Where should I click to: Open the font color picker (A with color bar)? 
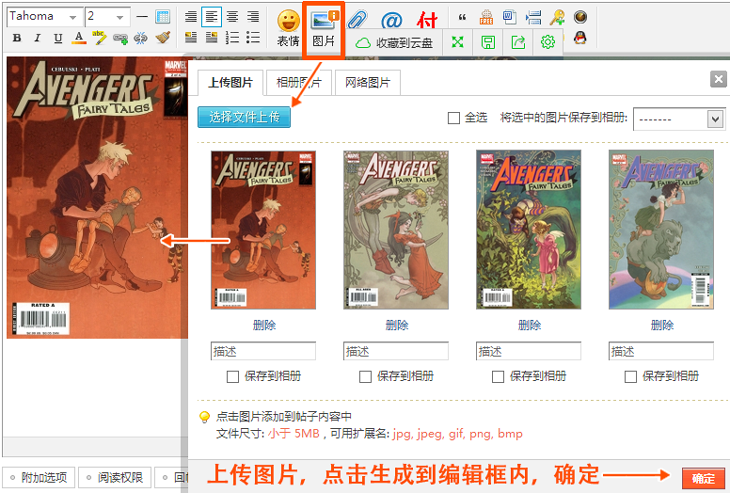(79, 37)
